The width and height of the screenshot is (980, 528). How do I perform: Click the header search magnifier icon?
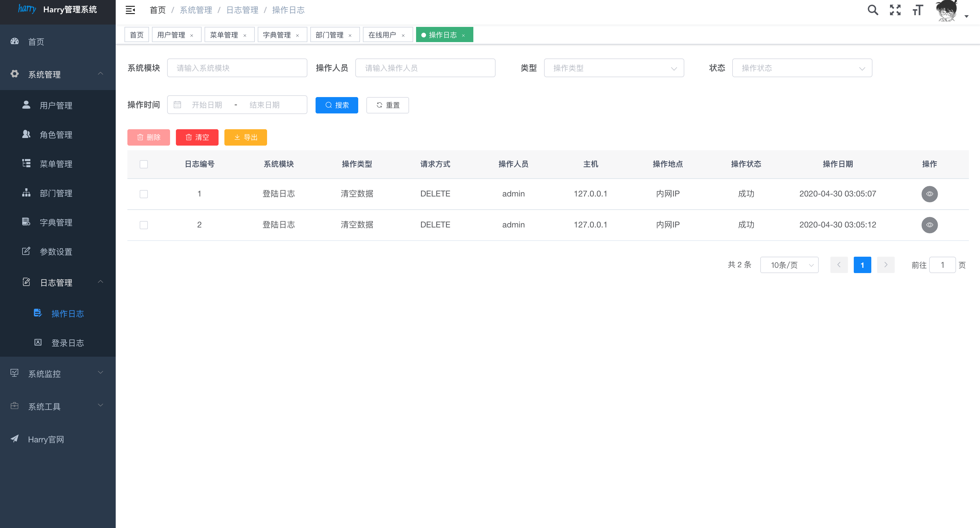[x=873, y=10]
